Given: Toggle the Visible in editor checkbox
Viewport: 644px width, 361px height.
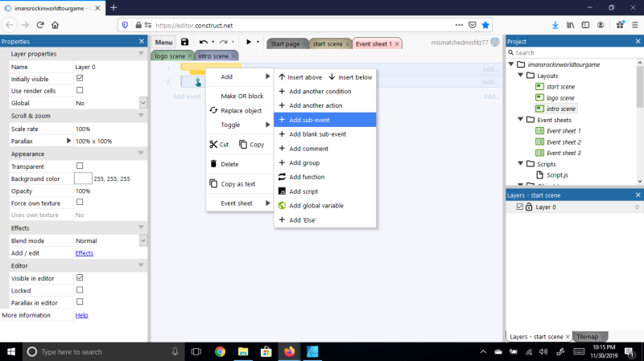Looking at the screenshot, I should pyautogui.click(x=80, y=277).
